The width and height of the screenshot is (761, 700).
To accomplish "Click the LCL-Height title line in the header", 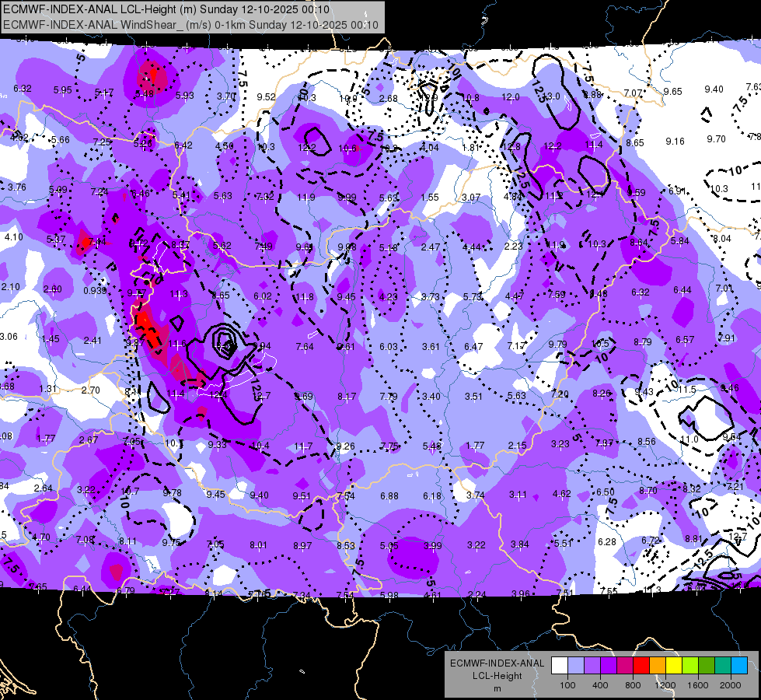I will pos(166,9).
